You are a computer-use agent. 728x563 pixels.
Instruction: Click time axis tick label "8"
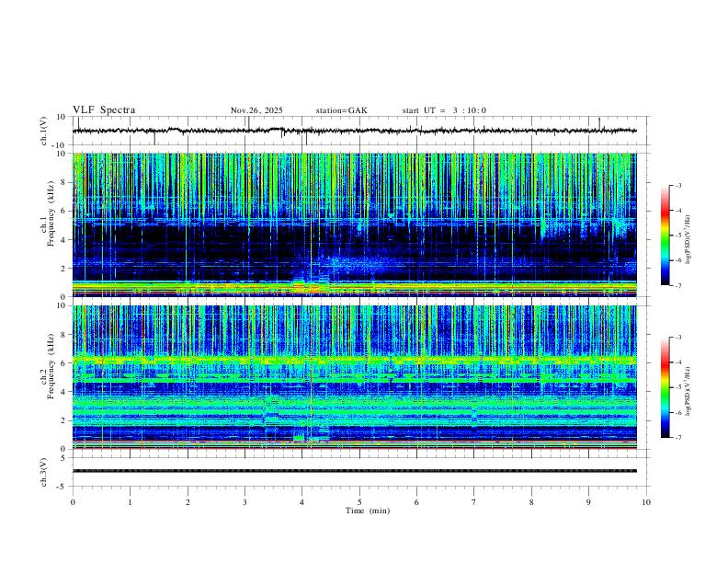(x=531, y=502)
